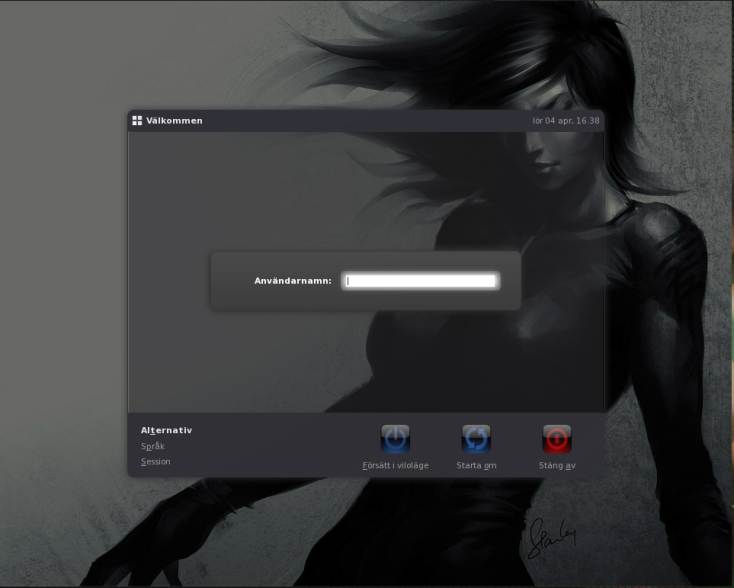Click the Välkommen title text
Image resolution: width=734 pixels, height=588 pixels.
tap(174, 121)
